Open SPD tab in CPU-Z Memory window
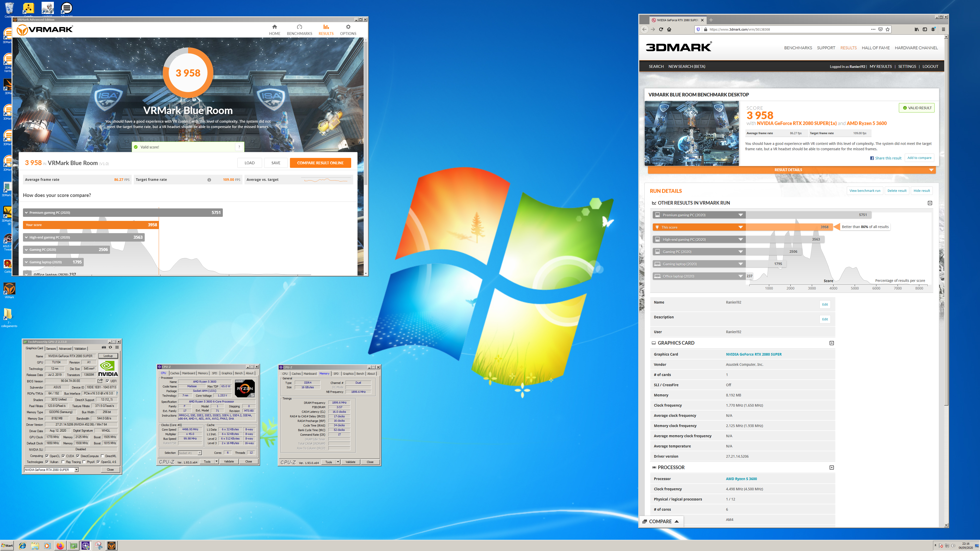Screen dimensions: 980x551 [x=336, y=373]
